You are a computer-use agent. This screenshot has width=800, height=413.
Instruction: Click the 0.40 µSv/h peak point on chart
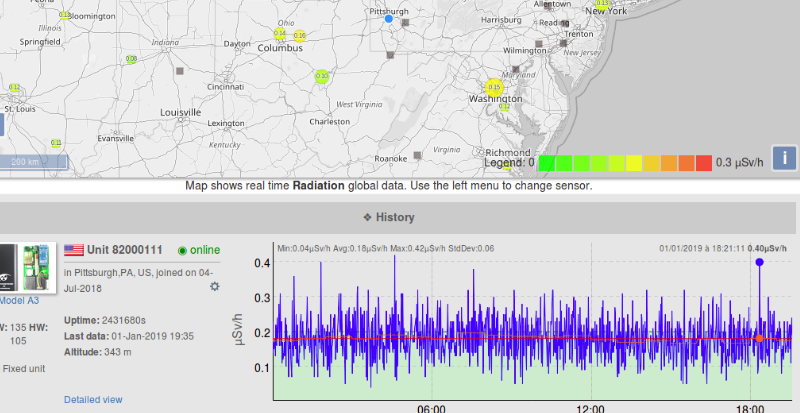pos(760,262)
